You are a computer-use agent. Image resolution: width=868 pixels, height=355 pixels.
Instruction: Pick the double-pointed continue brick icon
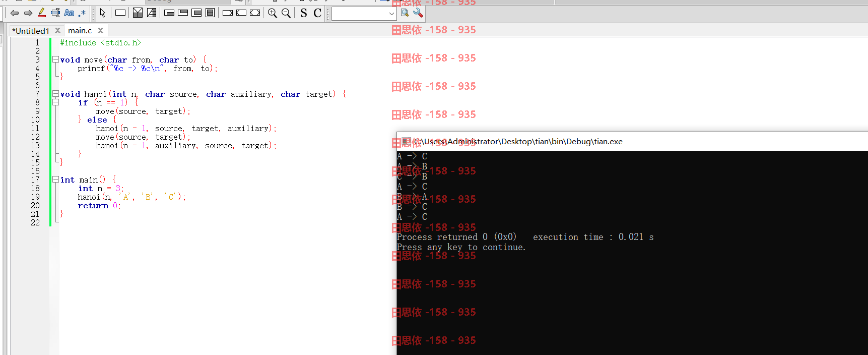pyautogui.click(x=255, y=13)
